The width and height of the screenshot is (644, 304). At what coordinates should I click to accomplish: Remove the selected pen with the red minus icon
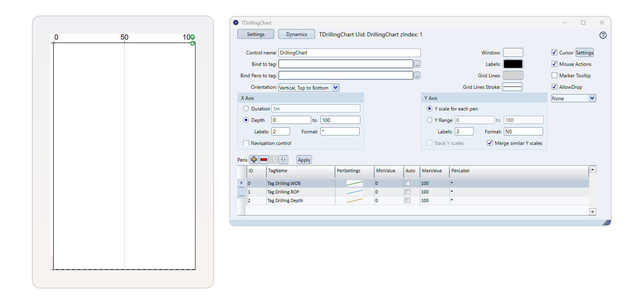coord(264,160)
